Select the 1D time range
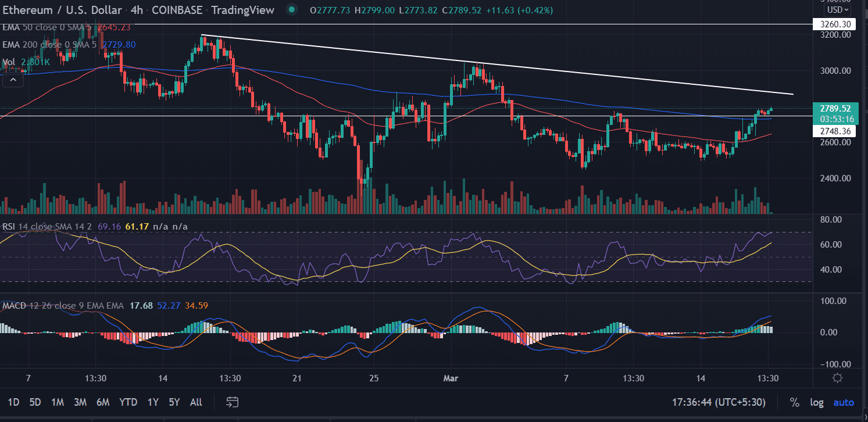 [x=13, y=402]
